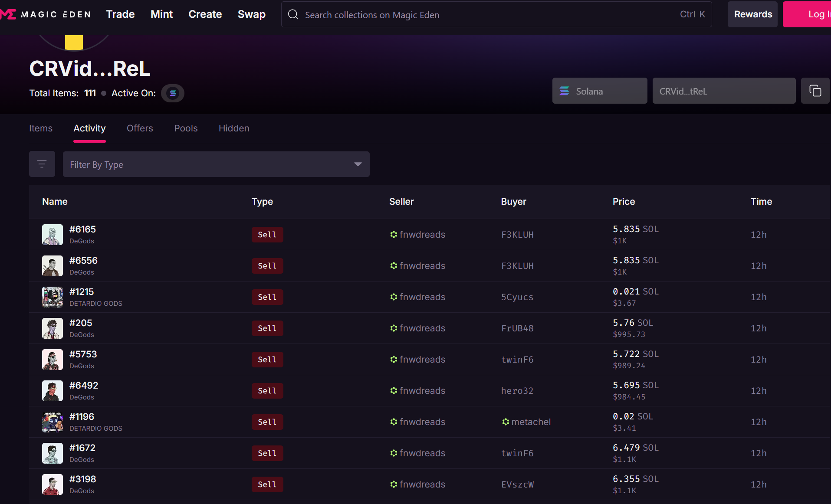Image resolution: width=831 pixels, height=504 pixels.
Task: Open buyer EVszcW profile
Action: (517, 484)
